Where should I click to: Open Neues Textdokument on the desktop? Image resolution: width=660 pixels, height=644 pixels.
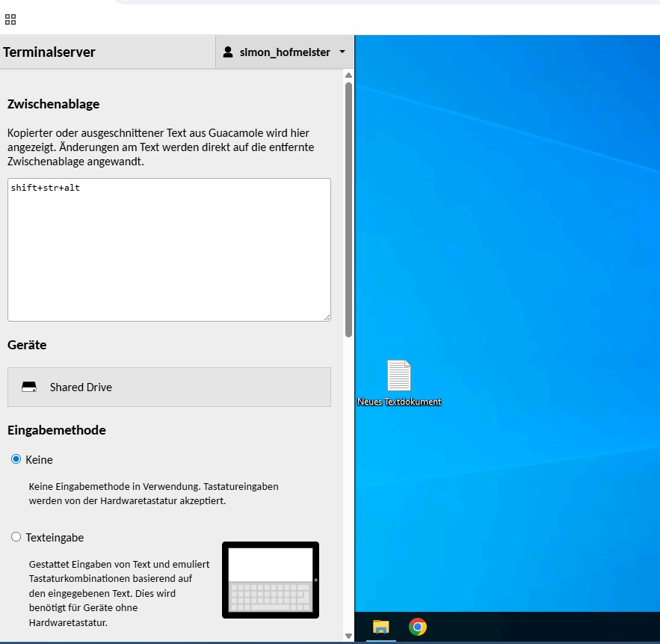click(399, 377)
